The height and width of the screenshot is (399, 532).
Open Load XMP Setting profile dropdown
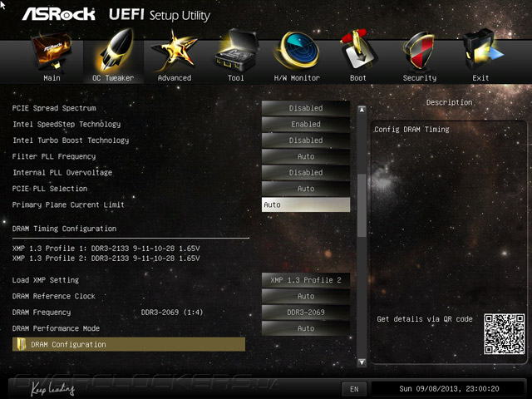[x=306, y=280]
